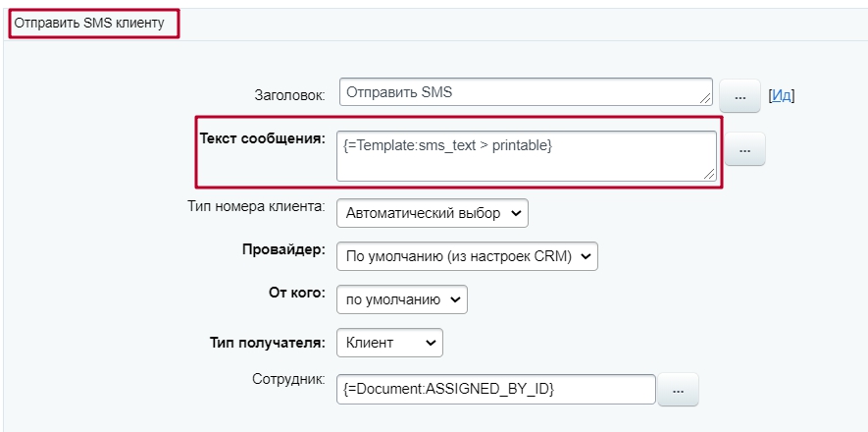Click the "Тип номера клиента:" label

pos(255,206)
